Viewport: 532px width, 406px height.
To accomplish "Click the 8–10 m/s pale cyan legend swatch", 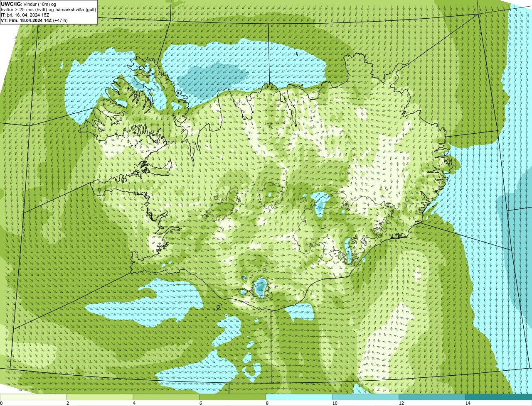I will pos(299,397).
